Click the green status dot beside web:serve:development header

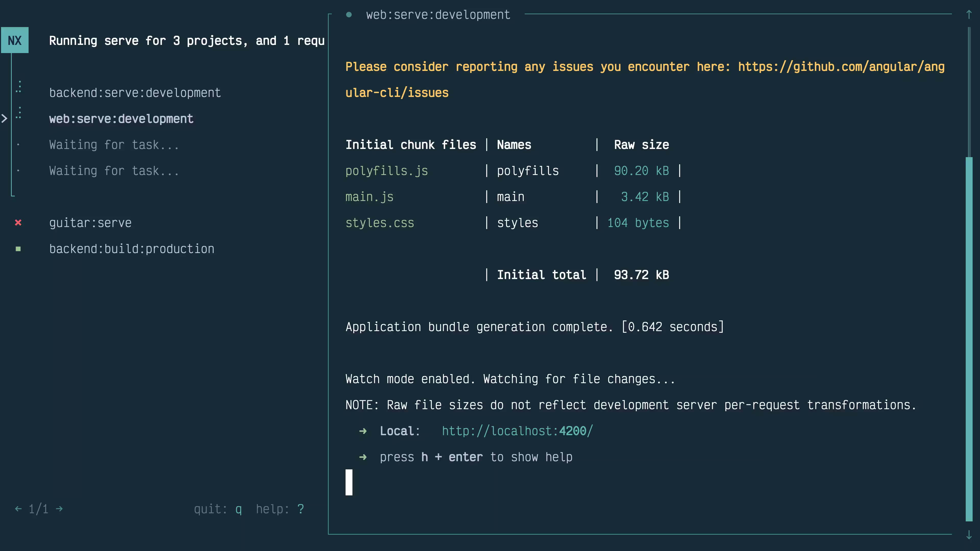[x=349, y=15]
